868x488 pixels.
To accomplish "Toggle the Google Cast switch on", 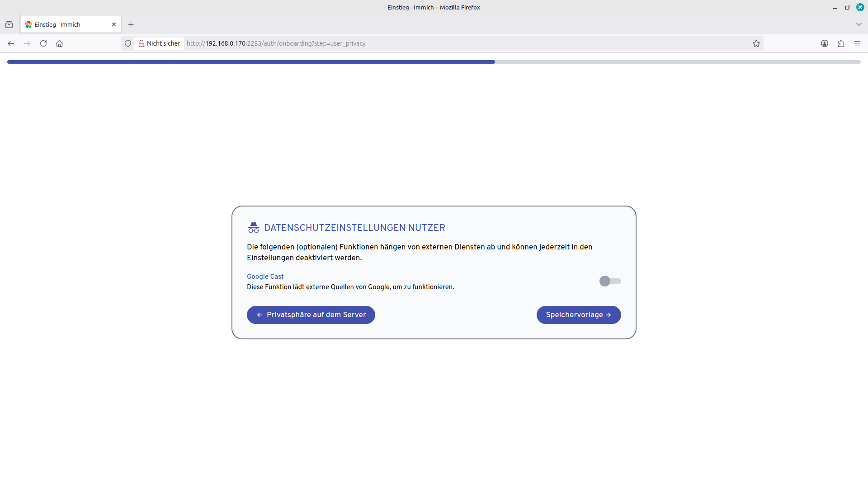I will 610,281.
